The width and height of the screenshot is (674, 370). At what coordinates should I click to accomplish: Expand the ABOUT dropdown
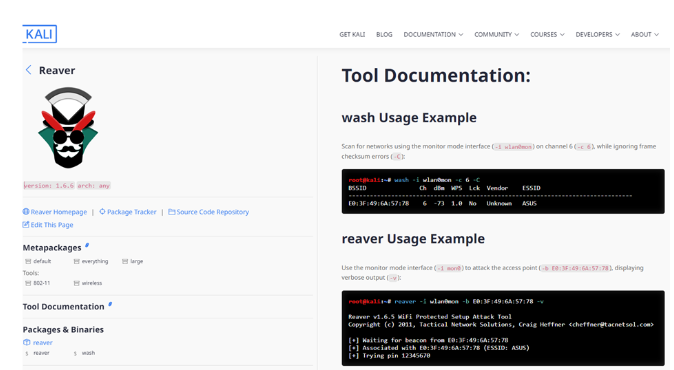click(644, 34)
